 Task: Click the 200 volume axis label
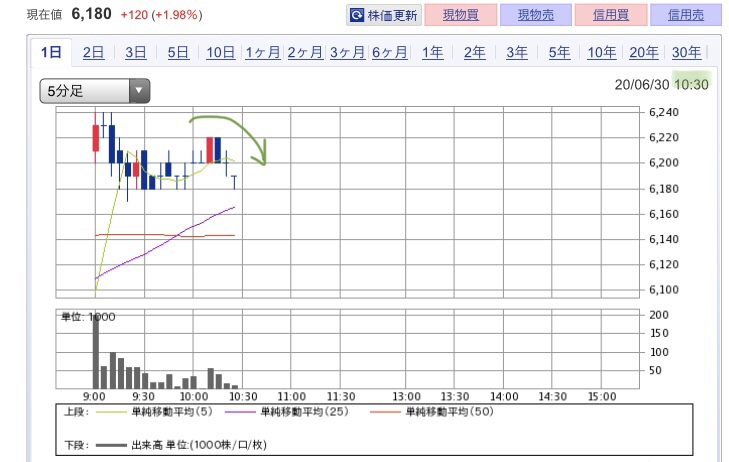(x=659, y=315)
